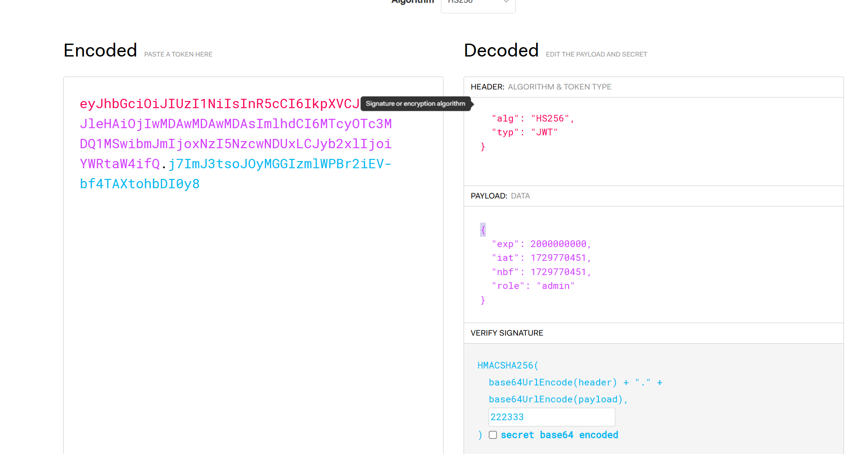Click the '"iat": 1729770451' payload line

point(541,258)
